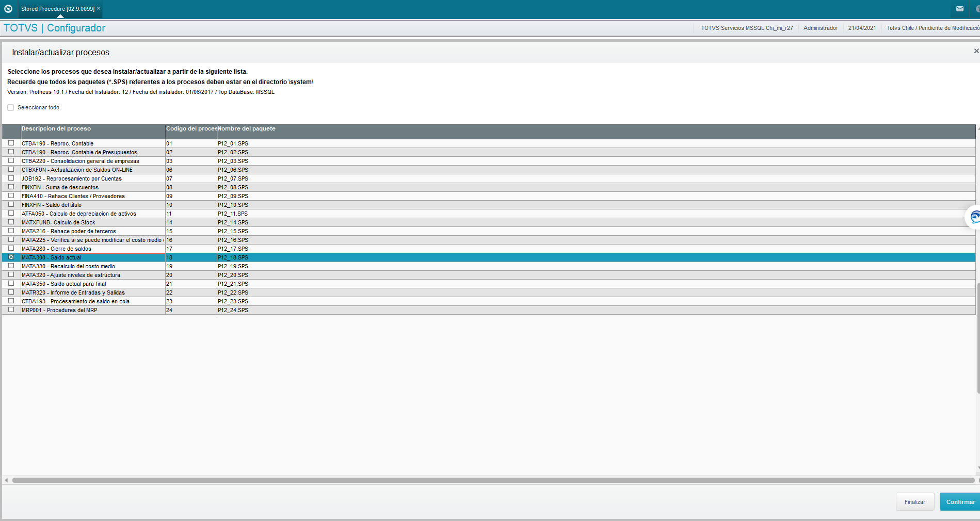Open the mail envelope icon
The width and height of the screenshot is (980, 521).
(x=960, y=9)
